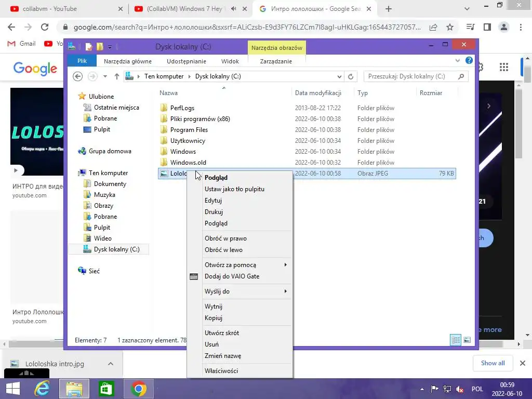This screenshot has width=532, height=399.
Task: Click the Google logo link
Action: click(35, 69)
